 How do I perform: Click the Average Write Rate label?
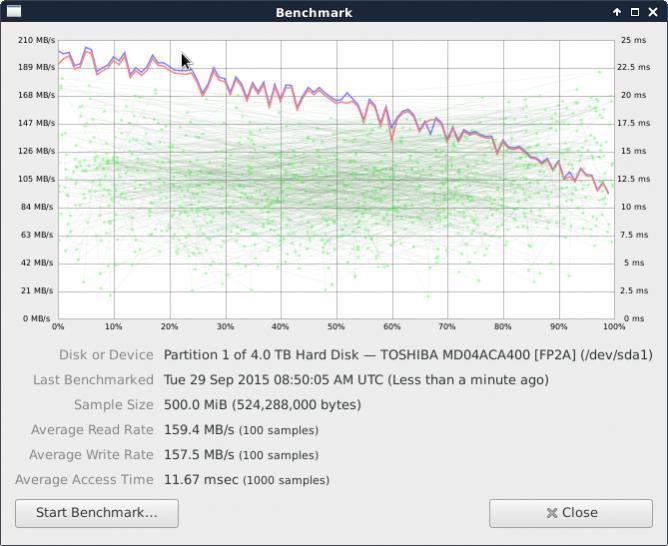[92, 455]
